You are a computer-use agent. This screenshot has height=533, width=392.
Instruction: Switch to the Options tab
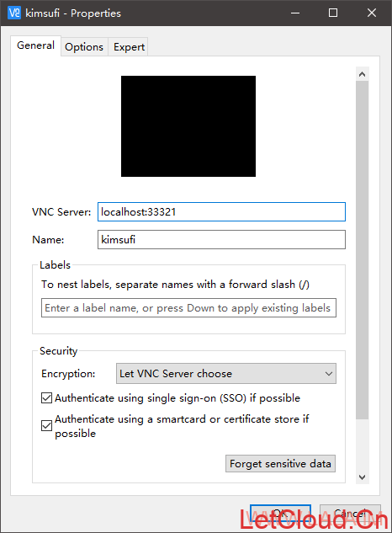point(84,47)
